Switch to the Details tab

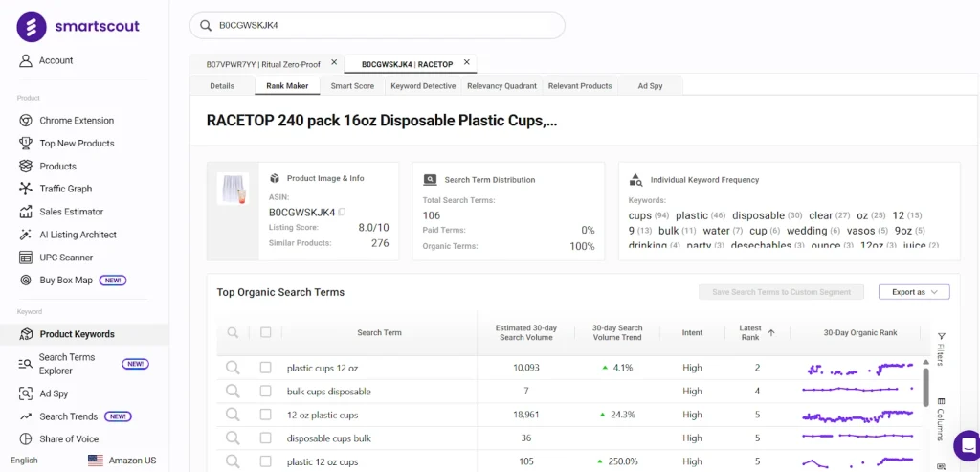click(222, 85)
